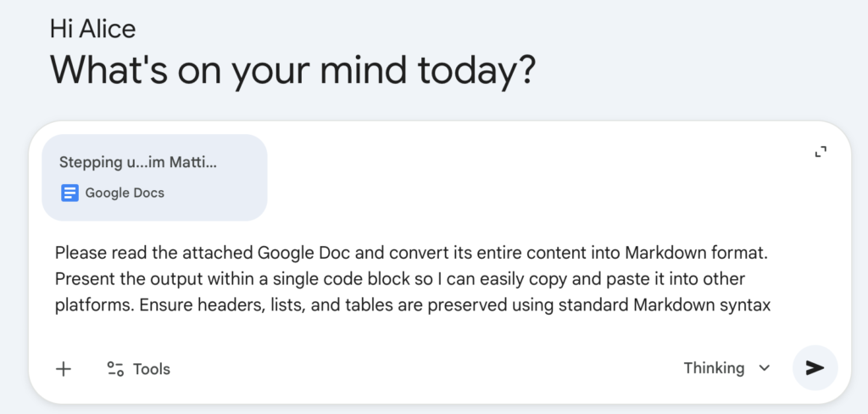Click the Tools sliders icon
Image resolution: width=868 pixels, height=414 pixels.
115,369
